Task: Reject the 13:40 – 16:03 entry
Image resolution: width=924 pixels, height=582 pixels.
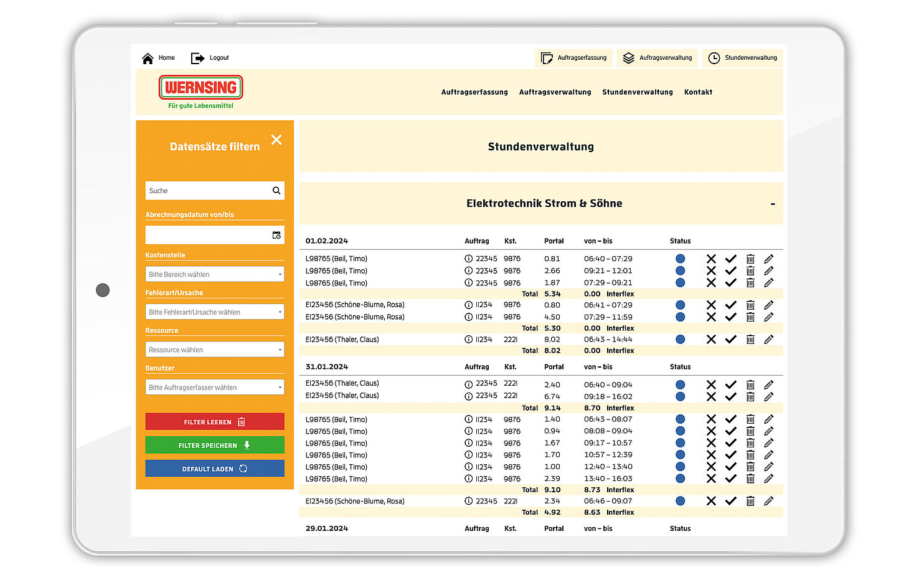Action: [711, 479]
